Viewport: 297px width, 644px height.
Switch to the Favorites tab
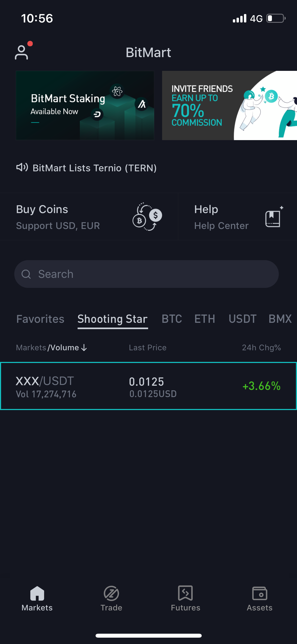tap(40, 319)
